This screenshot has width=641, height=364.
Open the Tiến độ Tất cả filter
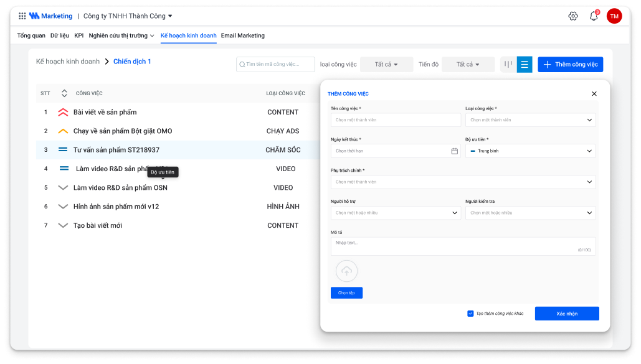coord(468,64)
